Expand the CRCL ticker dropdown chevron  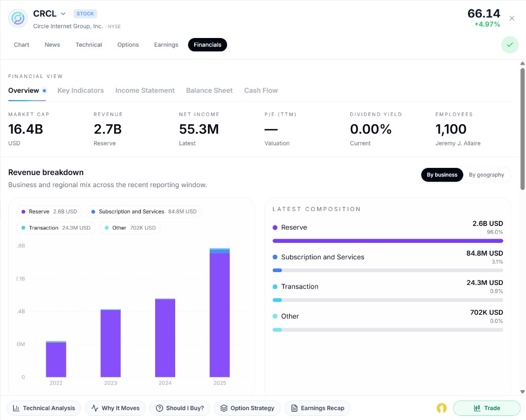pos(63,14)
